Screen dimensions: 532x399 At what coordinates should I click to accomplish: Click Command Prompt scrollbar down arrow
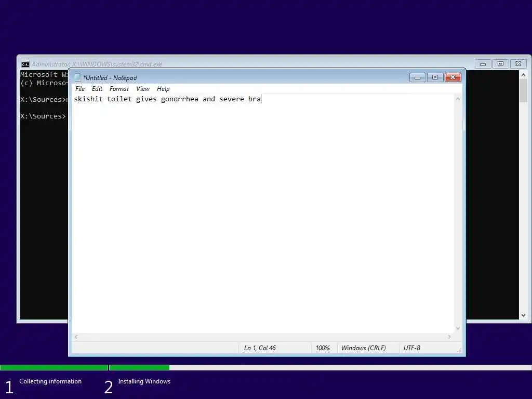click(x=523, y=315)
